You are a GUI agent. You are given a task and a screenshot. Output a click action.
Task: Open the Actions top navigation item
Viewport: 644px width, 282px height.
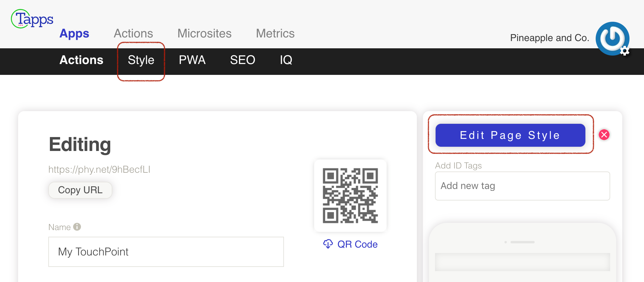coord(133,34)
